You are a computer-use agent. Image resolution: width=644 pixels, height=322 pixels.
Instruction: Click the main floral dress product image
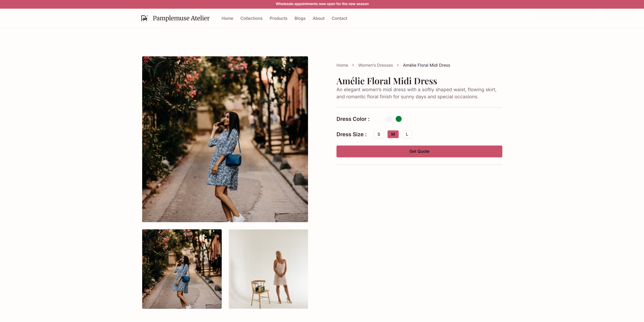[x=225, y=139]
